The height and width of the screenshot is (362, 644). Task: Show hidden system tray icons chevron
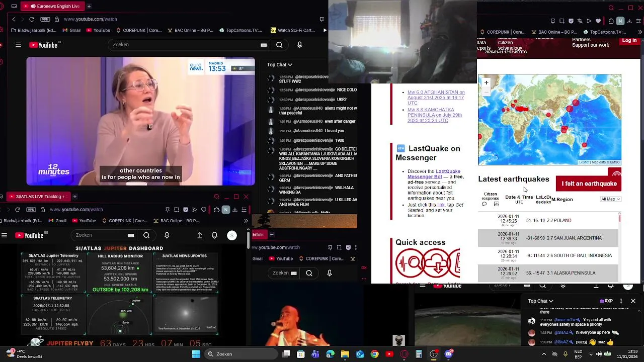[544, 354]
